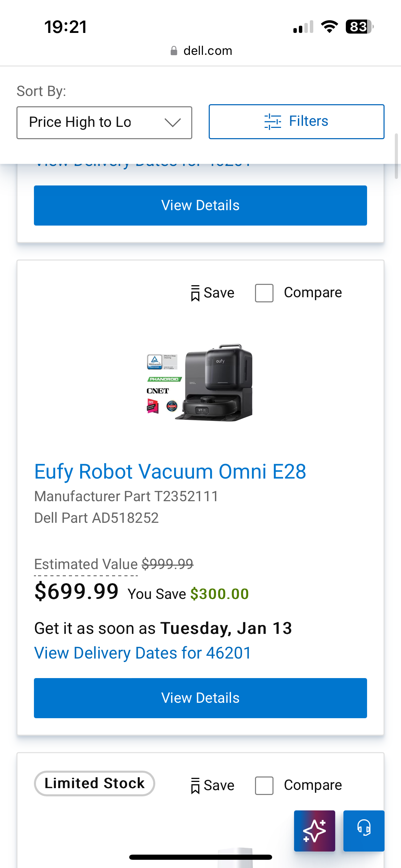Check Compare box for Eufy Robot Vacuum
Image resolution: width=401 pixels, height=868 pixels.
[264, 293]
